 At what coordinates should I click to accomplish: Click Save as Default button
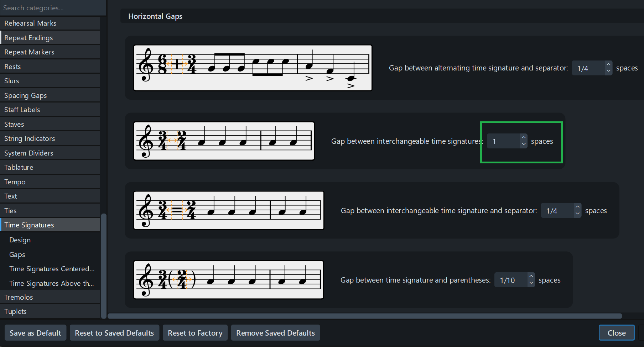tap(35, 333)
